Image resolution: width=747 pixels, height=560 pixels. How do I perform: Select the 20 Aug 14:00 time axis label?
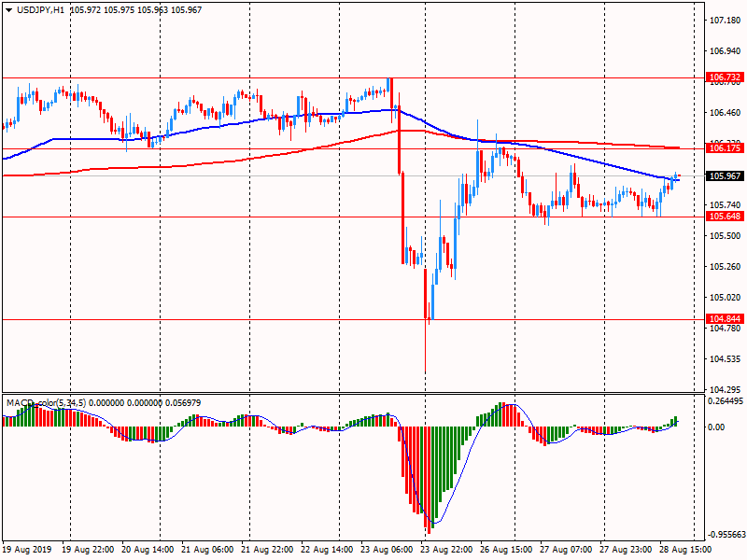[148, 550]
